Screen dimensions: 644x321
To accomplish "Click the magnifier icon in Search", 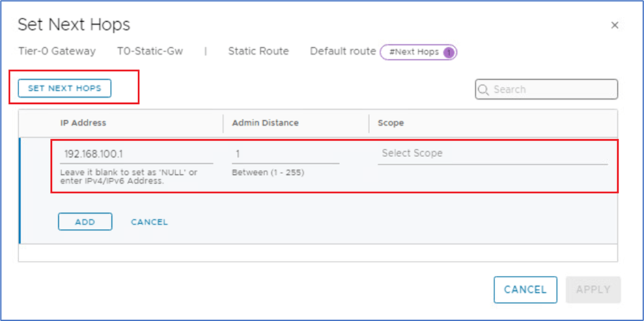I will pos(484,89).
